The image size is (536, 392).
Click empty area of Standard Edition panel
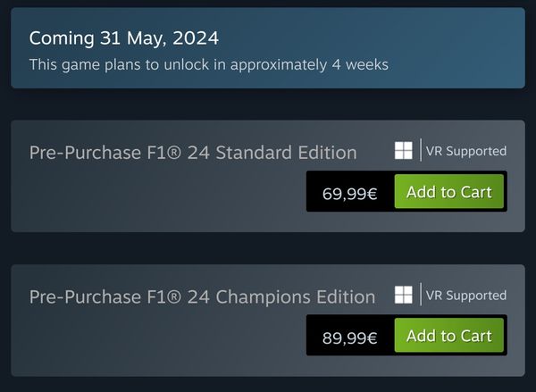pos(154,202)
